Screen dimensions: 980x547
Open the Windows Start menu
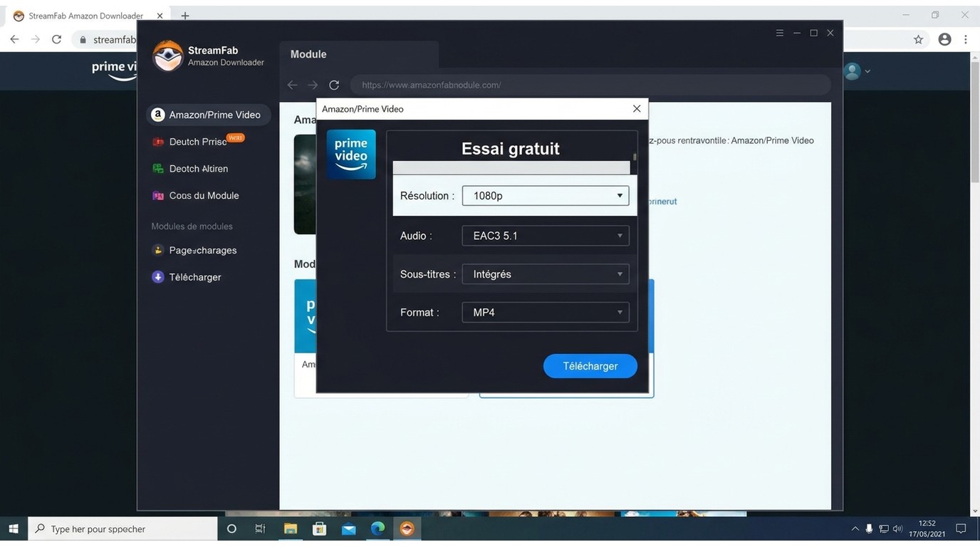[x=14, y=528]
